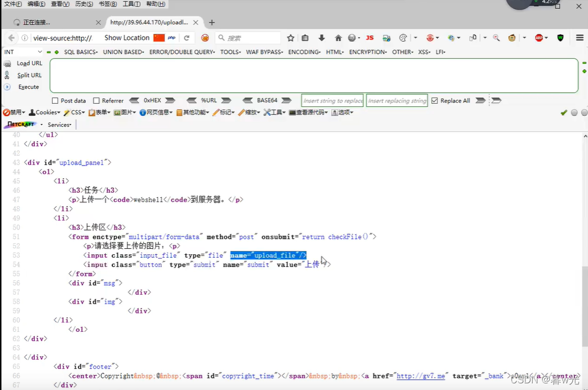Click the right arrow after BASE64
Image resolution: width=588 pixels, height=390 pixels.
pyautogui.click(x=286, y=100)
